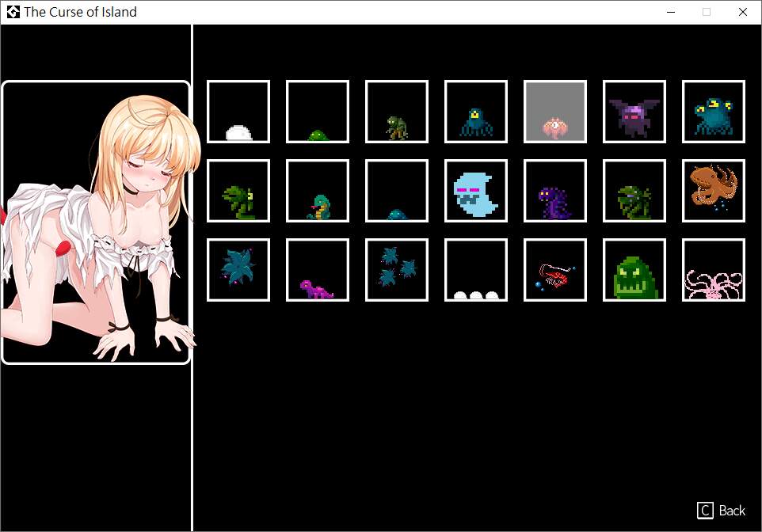Open the three teal spiky creatures tile
This screenshot has width=762, height=532.
pos(397,270)
